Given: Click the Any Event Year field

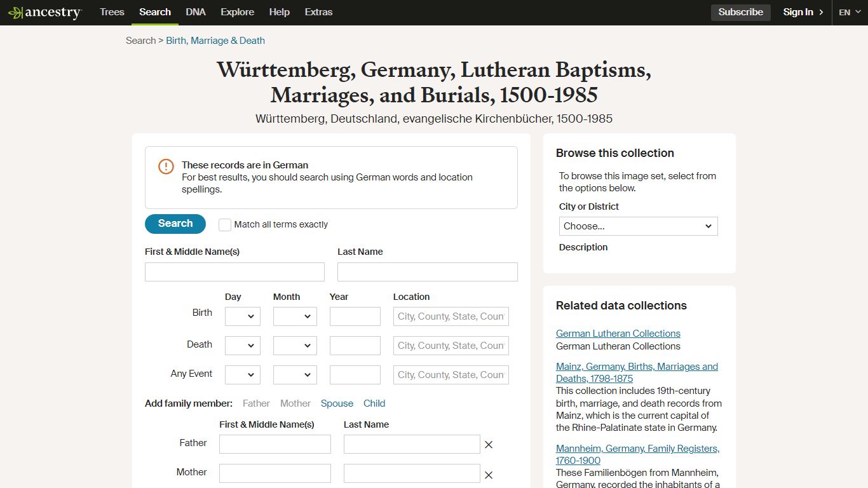Looking at the screenshot, I should coord(355,375).
